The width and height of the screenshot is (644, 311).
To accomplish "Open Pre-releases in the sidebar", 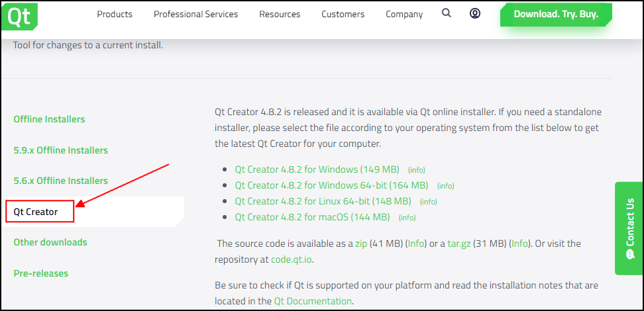I will [x=41, y=273].
